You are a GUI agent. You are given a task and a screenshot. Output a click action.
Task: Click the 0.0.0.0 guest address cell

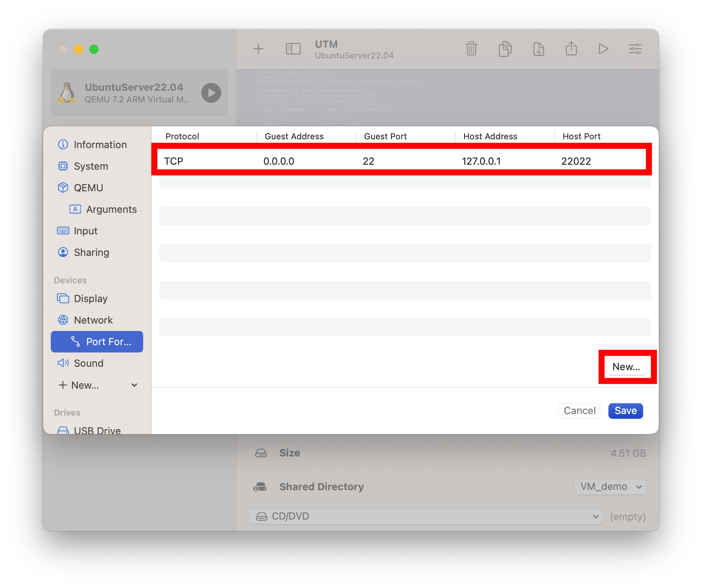pos(279,161)
